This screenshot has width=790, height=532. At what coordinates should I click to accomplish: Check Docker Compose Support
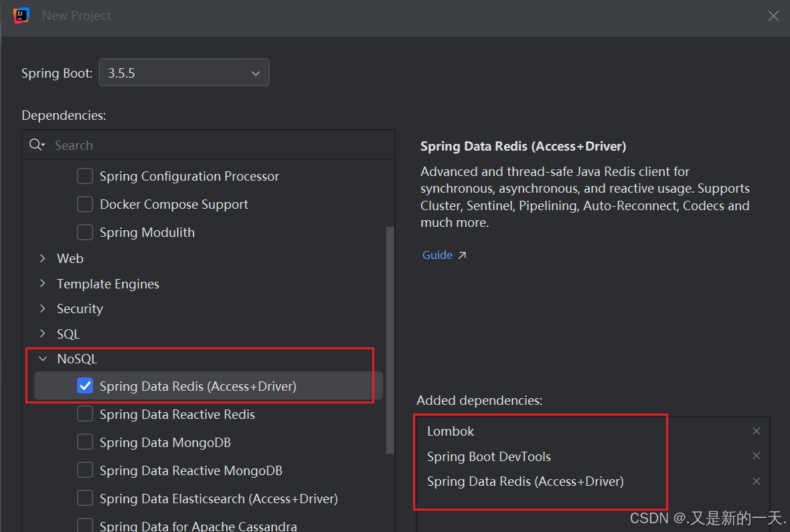[85, 205]
